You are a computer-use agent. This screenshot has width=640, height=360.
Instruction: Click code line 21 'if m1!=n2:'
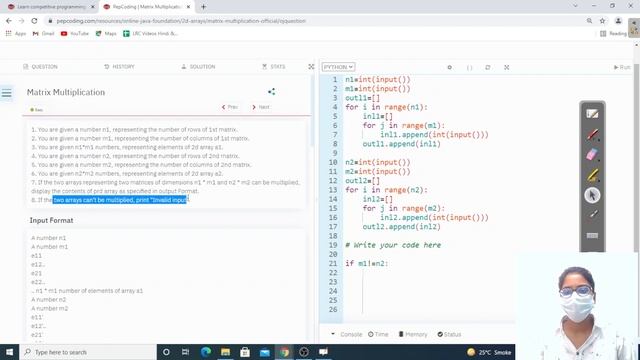367,263
